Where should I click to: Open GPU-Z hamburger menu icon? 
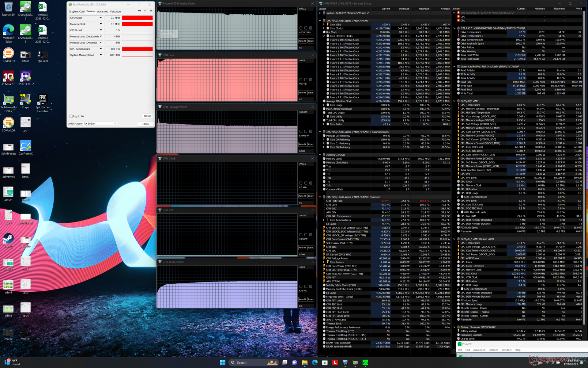click(x=151, y=11)
